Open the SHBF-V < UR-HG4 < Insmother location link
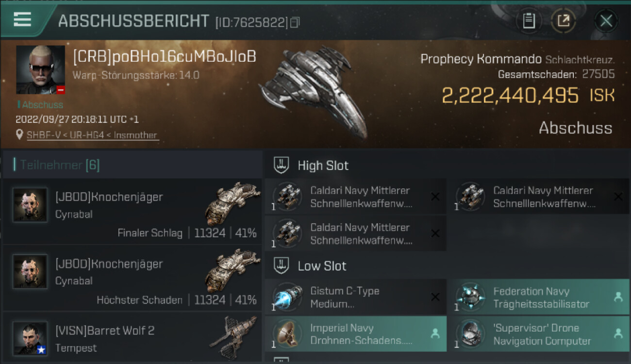This screenshot has height=364, width=631. pos(92,135)
